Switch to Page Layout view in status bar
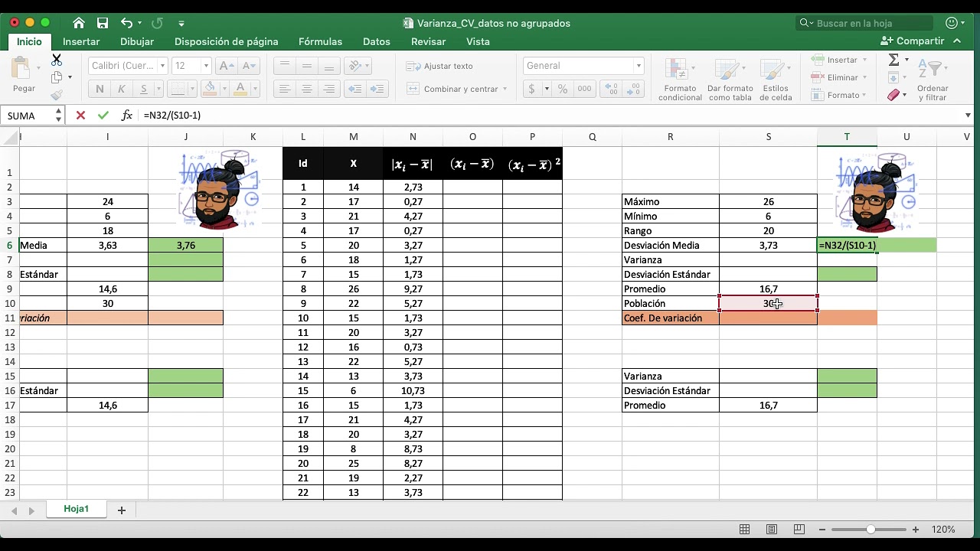980x551 pixels. point(772,530)
